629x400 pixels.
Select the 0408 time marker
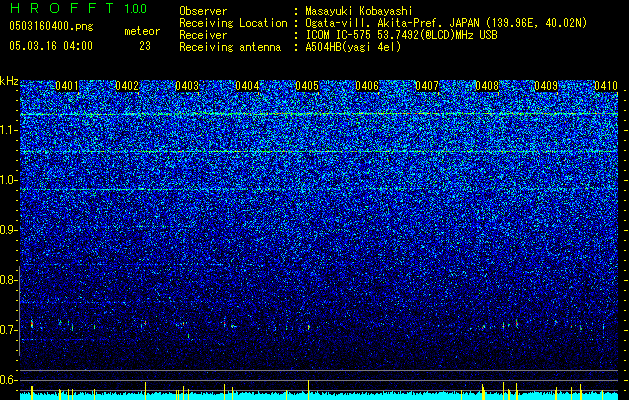487,86
